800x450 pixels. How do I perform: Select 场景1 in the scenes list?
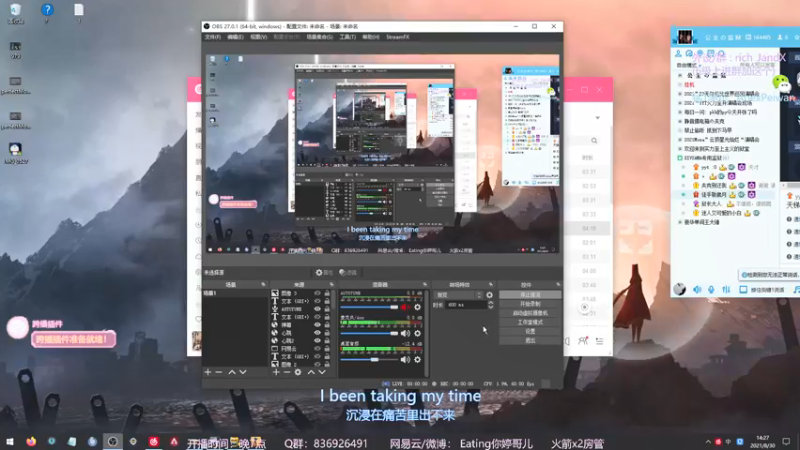point(235,293)
